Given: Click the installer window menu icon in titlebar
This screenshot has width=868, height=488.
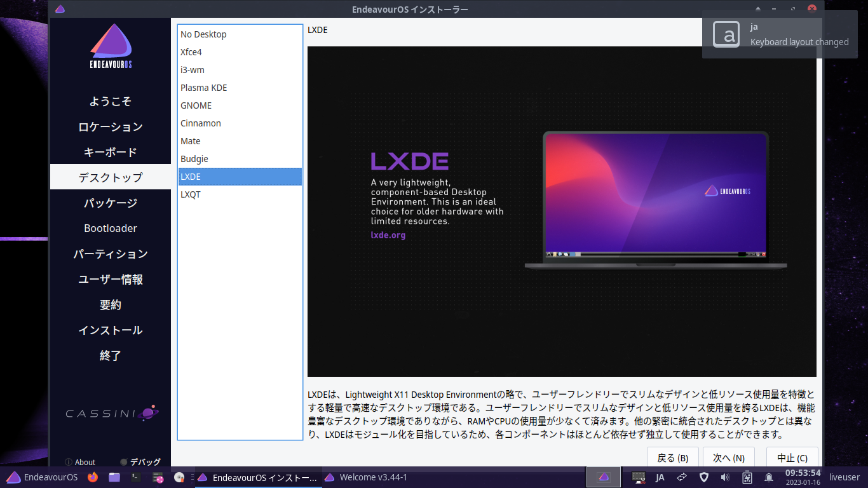Looking at the screenshot, I should pos(60,9).
